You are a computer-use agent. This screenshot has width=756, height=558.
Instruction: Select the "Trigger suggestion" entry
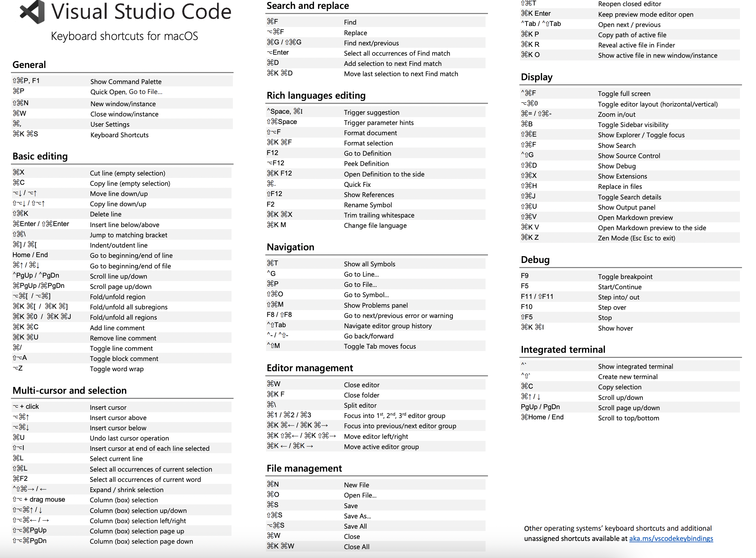(x=372, y=112)
